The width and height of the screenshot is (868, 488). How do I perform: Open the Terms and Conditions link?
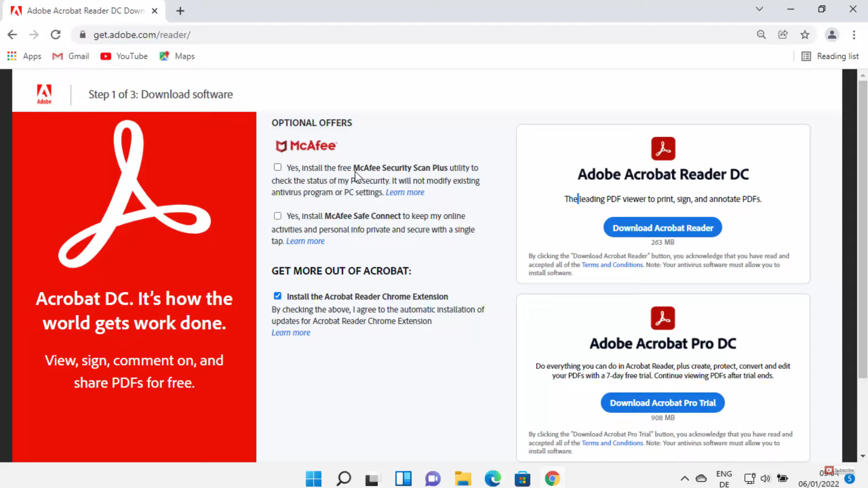(x=613, y=265)
